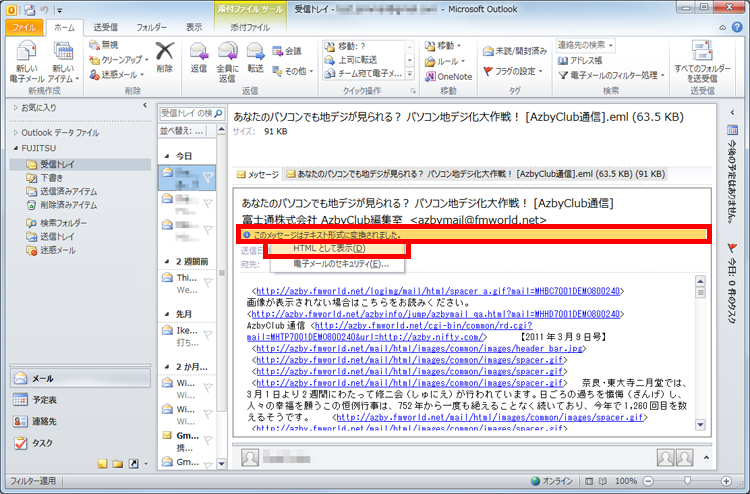This screenshot has height=494, width=750.
Task: Open the header_bar.jpg image link
Action: point(419,349)
